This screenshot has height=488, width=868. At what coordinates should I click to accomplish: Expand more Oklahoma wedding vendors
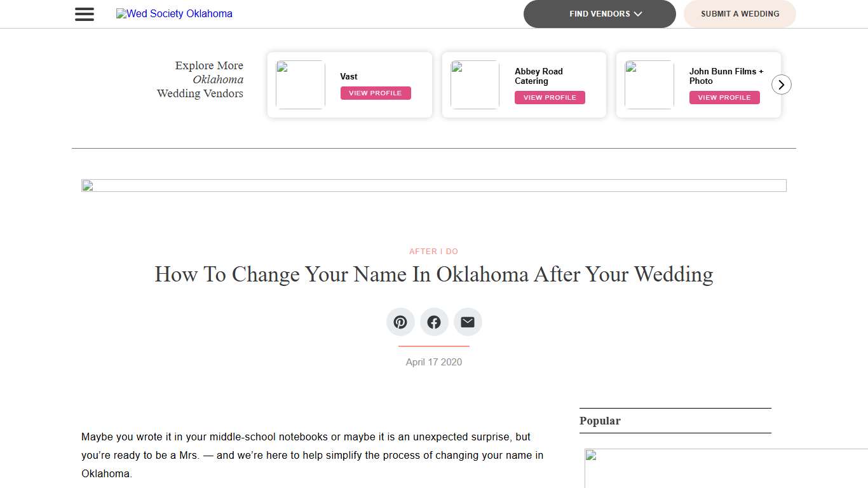coord(200,79)
